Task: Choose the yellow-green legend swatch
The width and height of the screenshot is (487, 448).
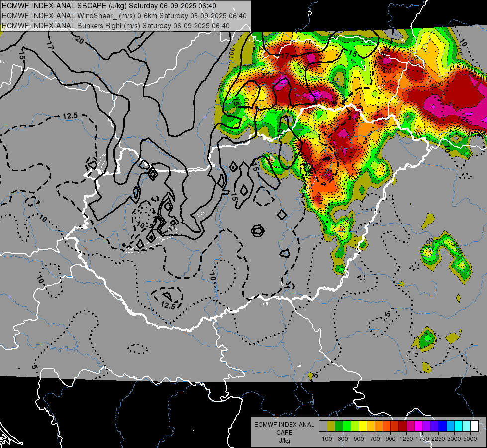Action: [355, 426]
